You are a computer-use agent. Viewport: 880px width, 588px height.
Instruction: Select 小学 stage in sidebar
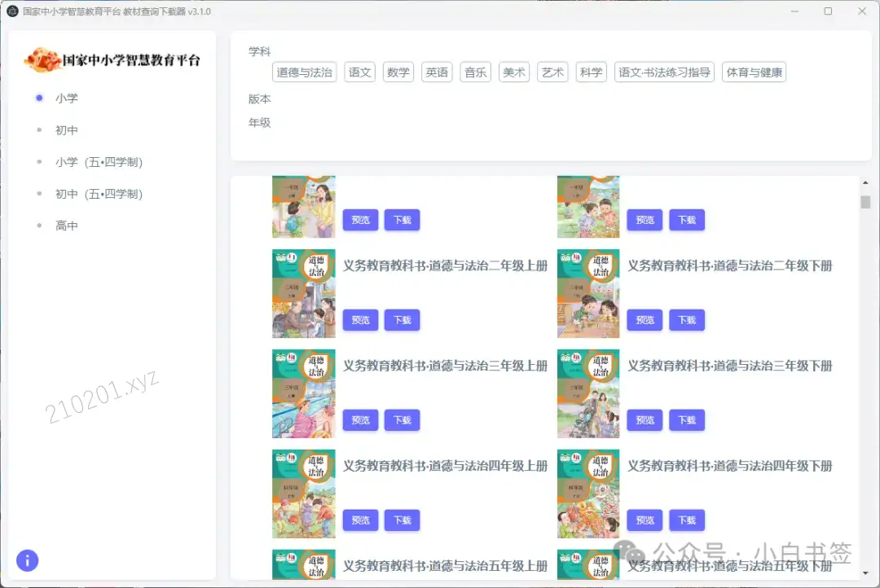[x=66, y=99]
